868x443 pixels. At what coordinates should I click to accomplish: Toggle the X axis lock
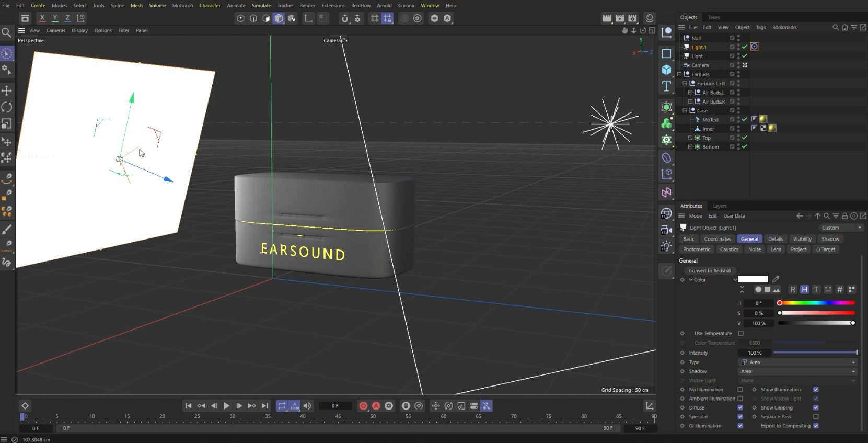pos(42,18)
